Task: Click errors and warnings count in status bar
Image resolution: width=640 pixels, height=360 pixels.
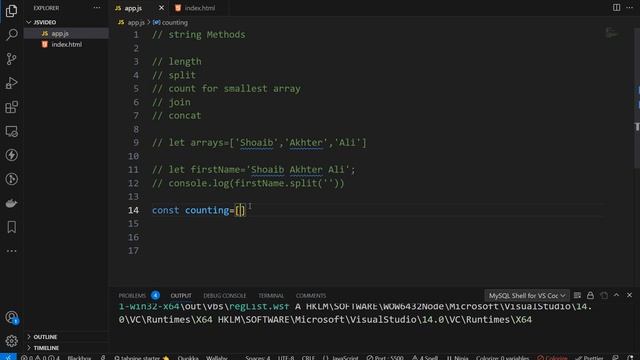Action: (x=40, y=357)
